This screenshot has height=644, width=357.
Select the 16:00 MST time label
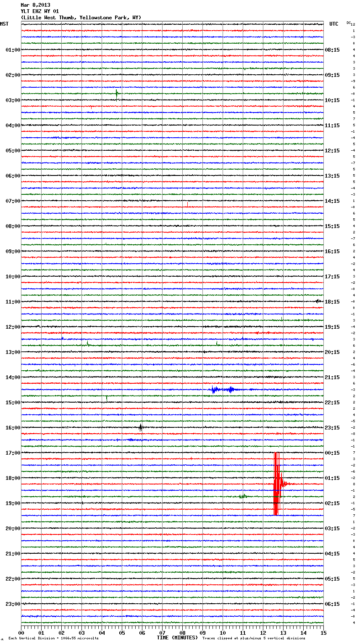pos(13,428)
